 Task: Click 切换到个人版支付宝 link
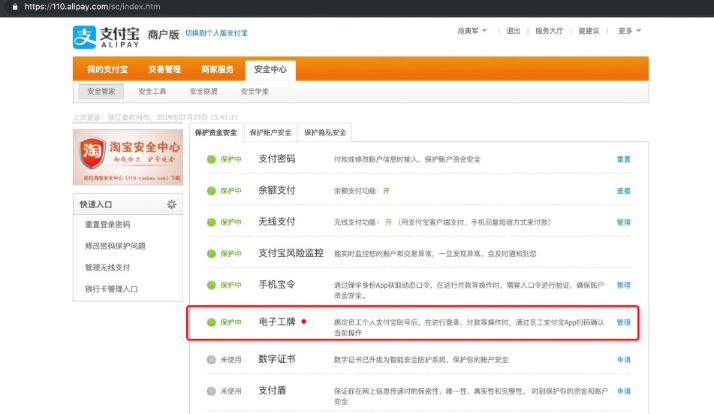216,33
